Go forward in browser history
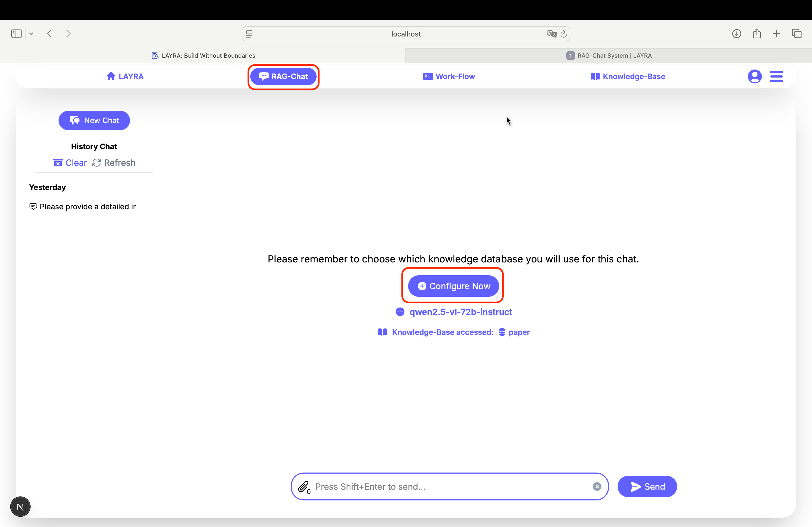812x527 pixels. [68, 33]
